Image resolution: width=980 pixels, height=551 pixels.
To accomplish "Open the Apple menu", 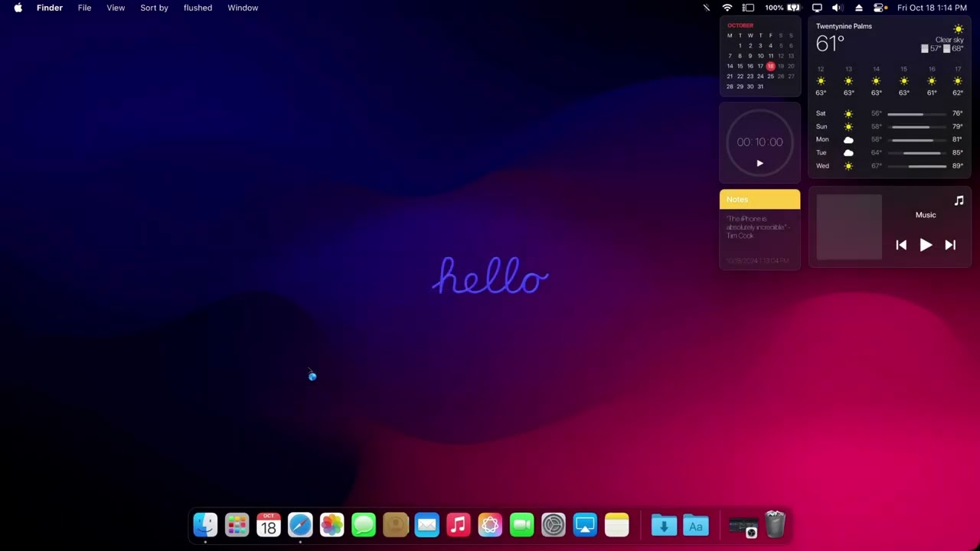I will coord(18,8).
